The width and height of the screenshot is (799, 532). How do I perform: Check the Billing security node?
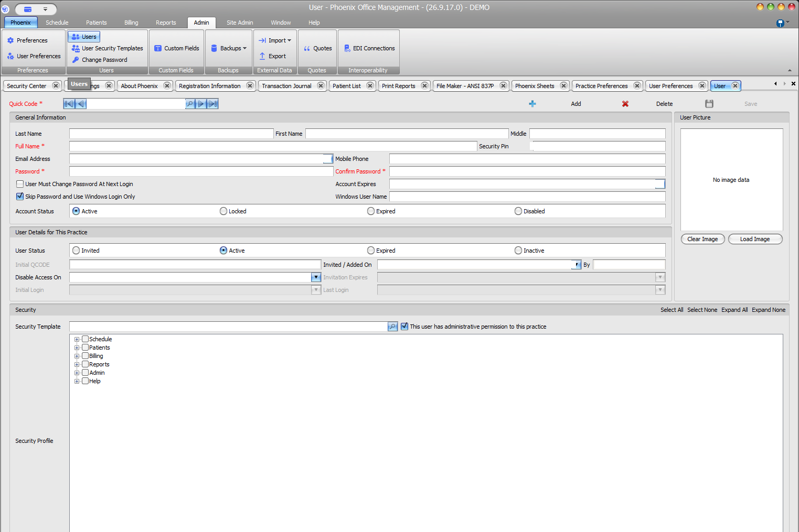[x=85, y=356]
